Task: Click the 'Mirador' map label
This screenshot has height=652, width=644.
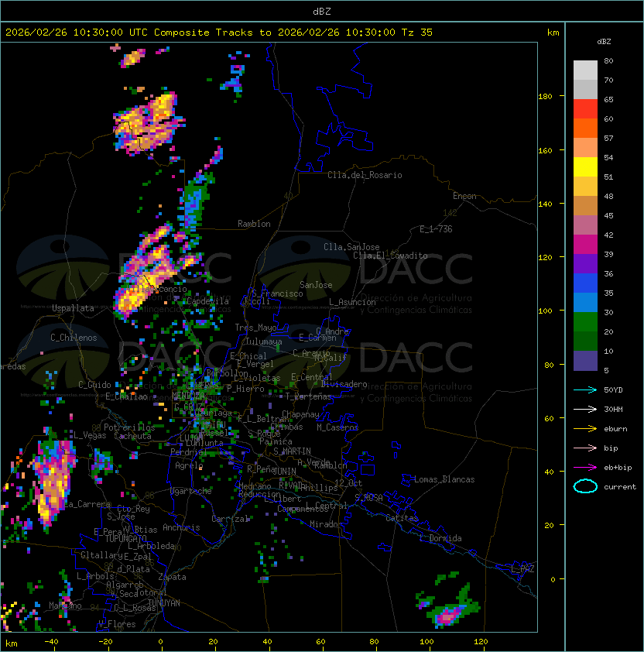Action: [x=326, y=524]
